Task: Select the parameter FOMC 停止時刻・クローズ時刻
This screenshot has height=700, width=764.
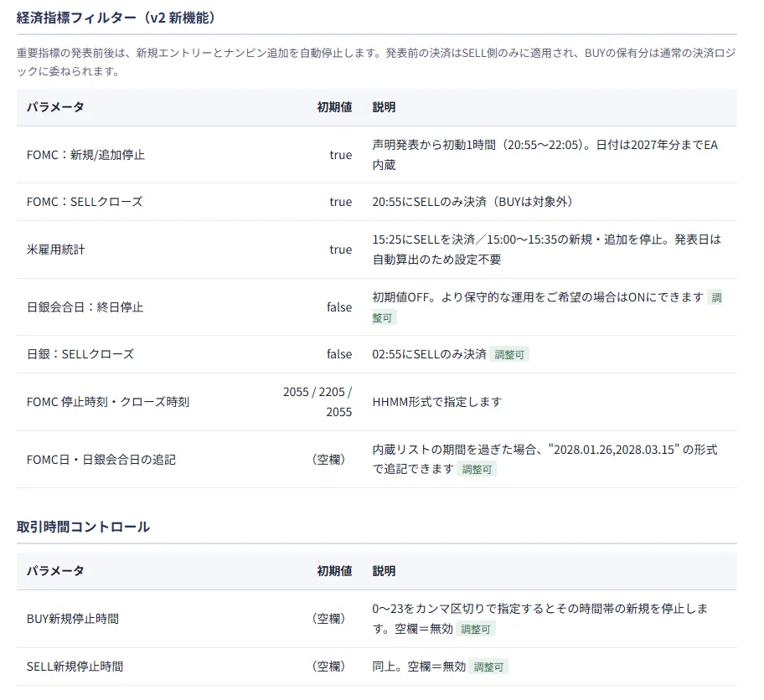Action: coord(108,402)
